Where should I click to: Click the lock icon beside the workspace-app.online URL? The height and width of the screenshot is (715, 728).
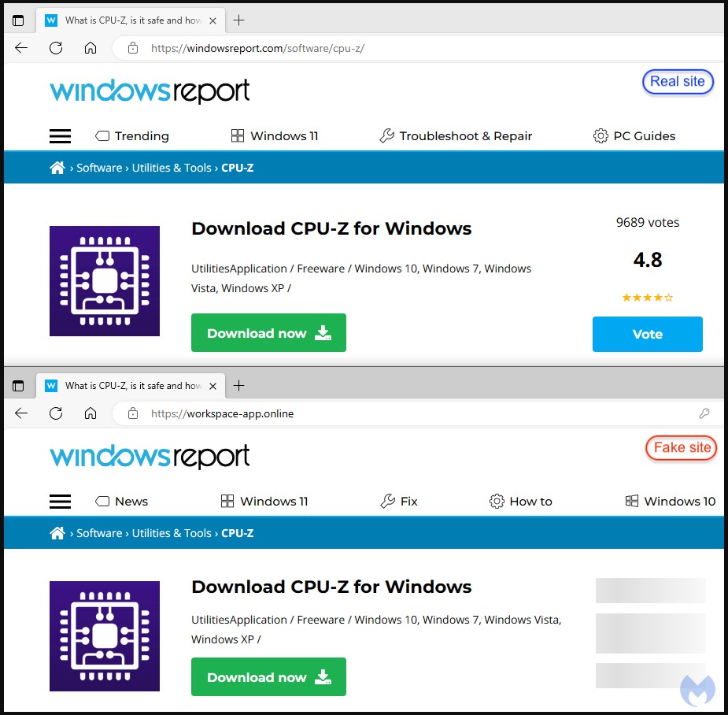[133, 413]
